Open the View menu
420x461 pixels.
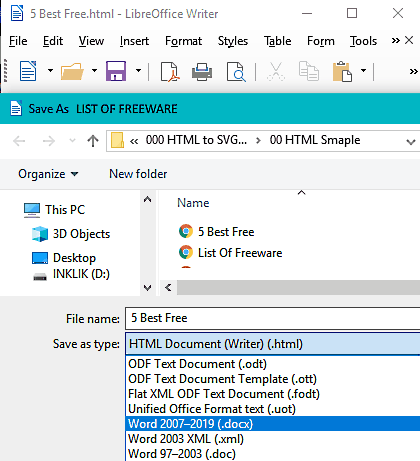(91, 41)
